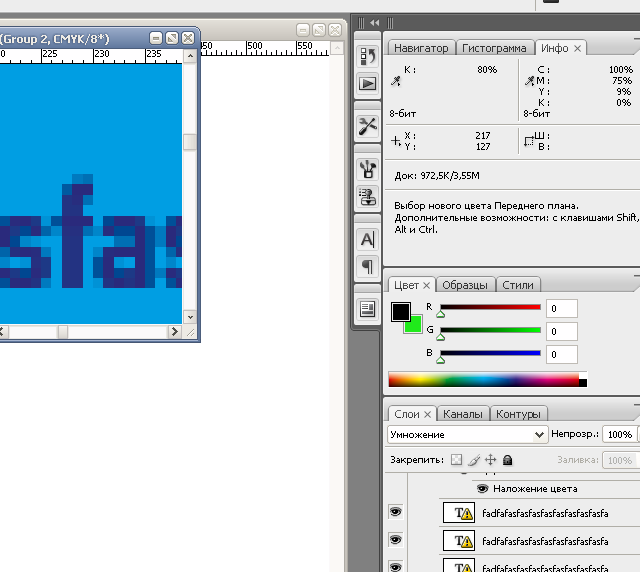Switch to the Образцы tab
Screen dimensions: 640x572
[x=465, y=285]
